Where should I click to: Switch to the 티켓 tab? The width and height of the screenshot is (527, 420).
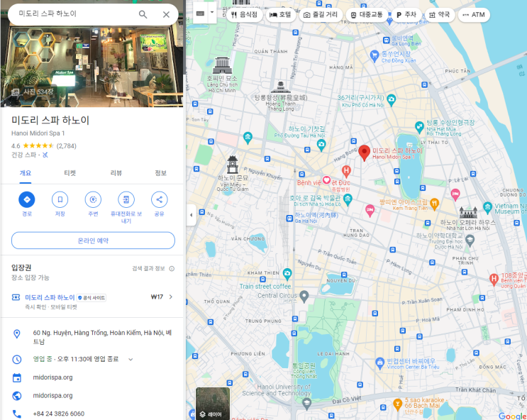pos(70,173)
